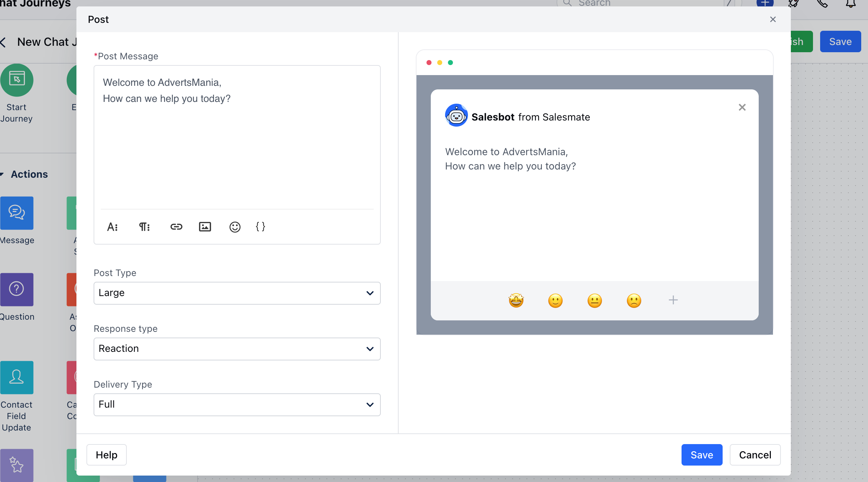Insert an image into the post message

coord(205,227)
